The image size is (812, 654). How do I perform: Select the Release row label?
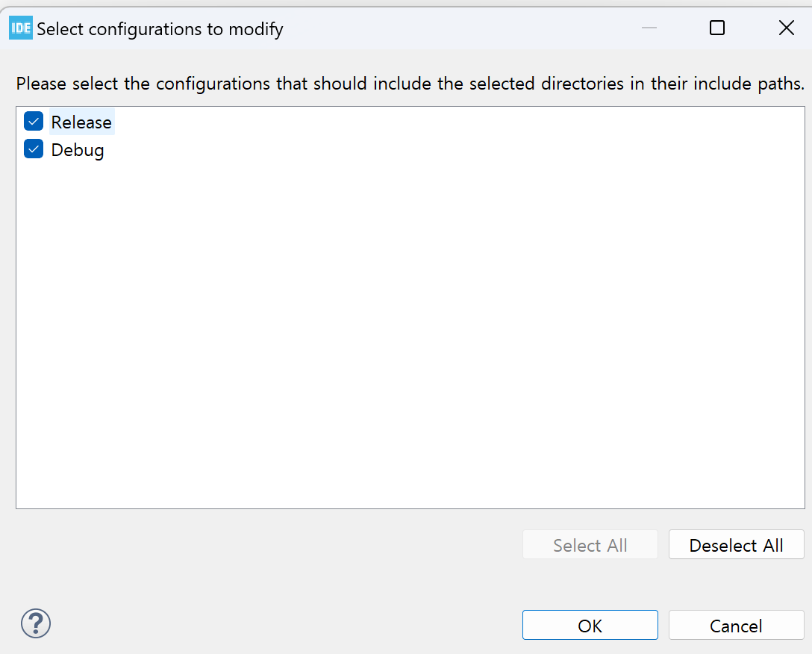pos(81,122)
